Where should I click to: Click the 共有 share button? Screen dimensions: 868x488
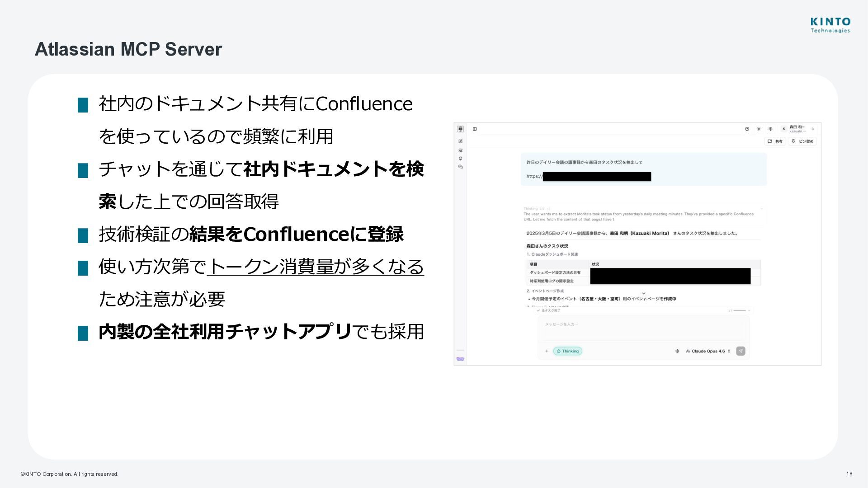pos(775,141)
